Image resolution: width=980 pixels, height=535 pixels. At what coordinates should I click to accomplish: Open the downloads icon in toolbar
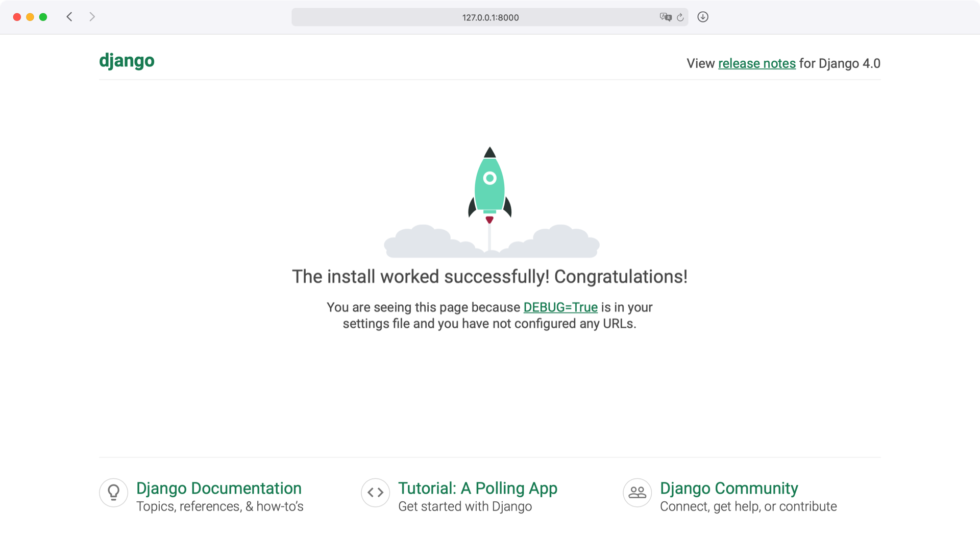coord(703,17)
